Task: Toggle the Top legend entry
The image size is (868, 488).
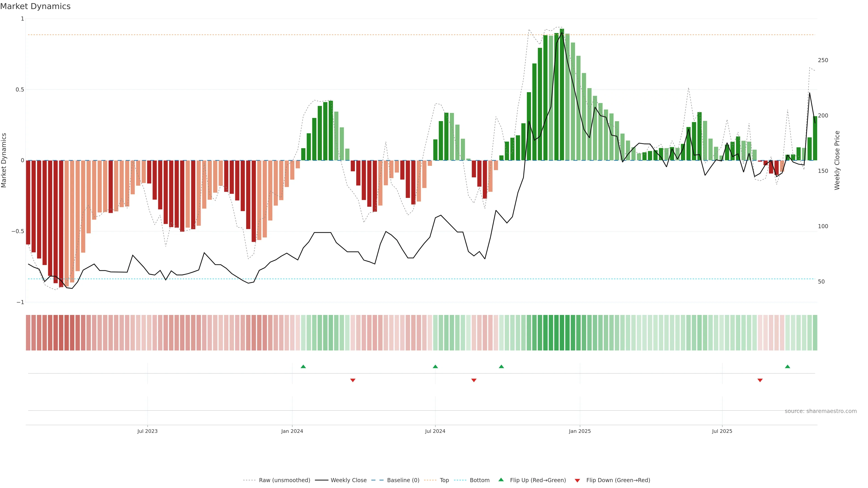Action: (444, 480)
